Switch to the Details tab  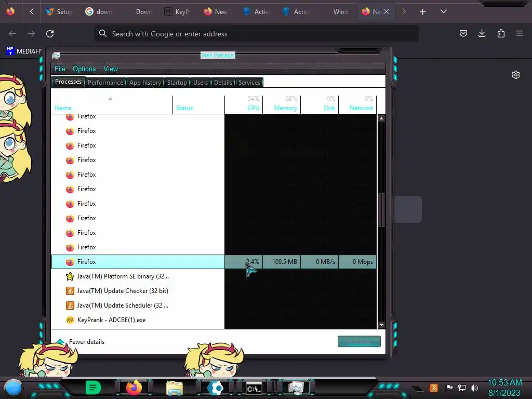[x=223, y=83]
